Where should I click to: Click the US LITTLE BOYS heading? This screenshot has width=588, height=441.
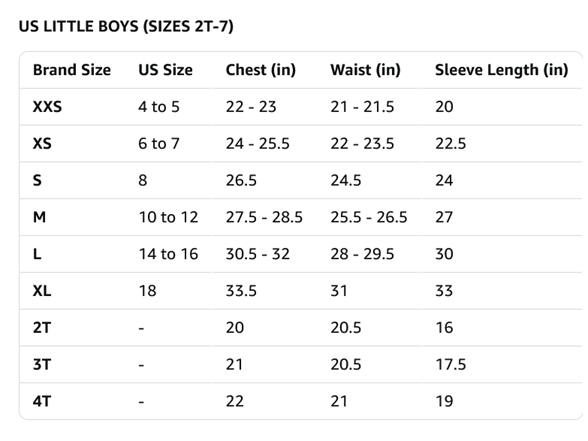(126, 27)
